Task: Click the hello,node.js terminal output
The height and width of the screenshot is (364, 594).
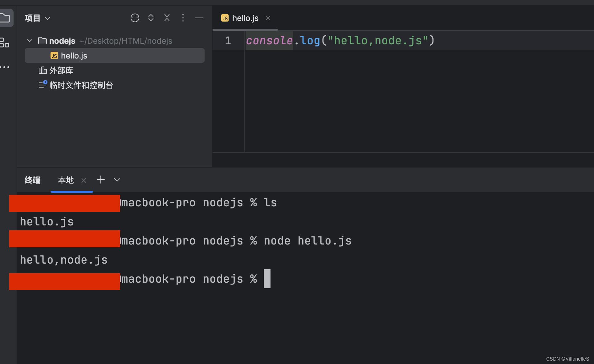Action: (64, 260)
